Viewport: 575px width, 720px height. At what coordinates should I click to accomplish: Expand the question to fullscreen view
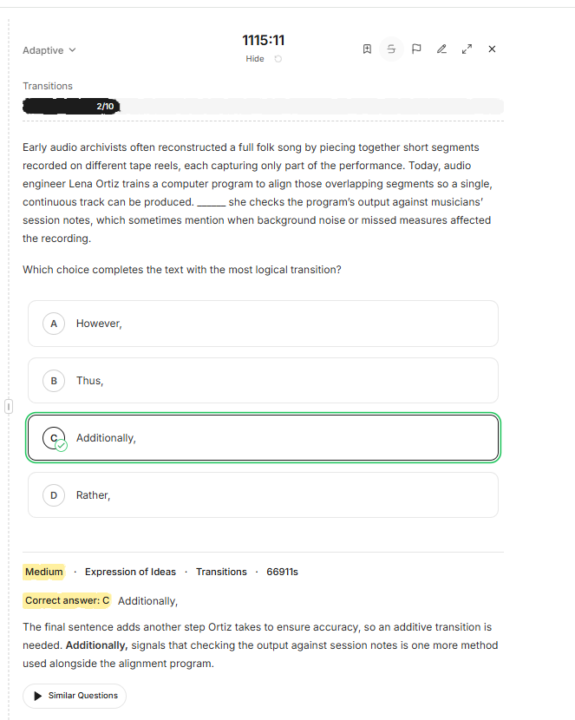coord(467,49)
